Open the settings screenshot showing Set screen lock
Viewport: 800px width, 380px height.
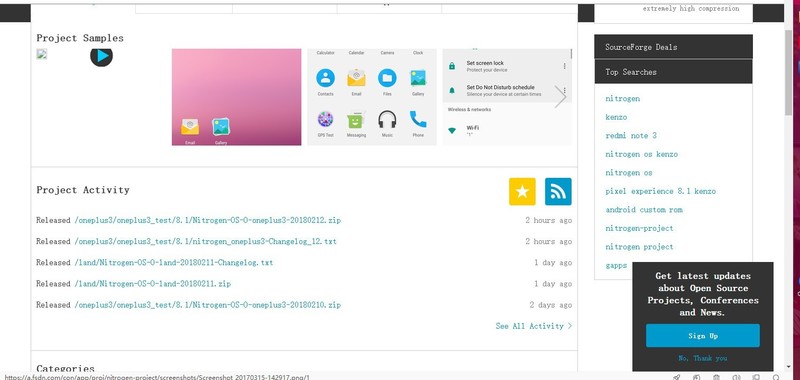click(507, 97)
